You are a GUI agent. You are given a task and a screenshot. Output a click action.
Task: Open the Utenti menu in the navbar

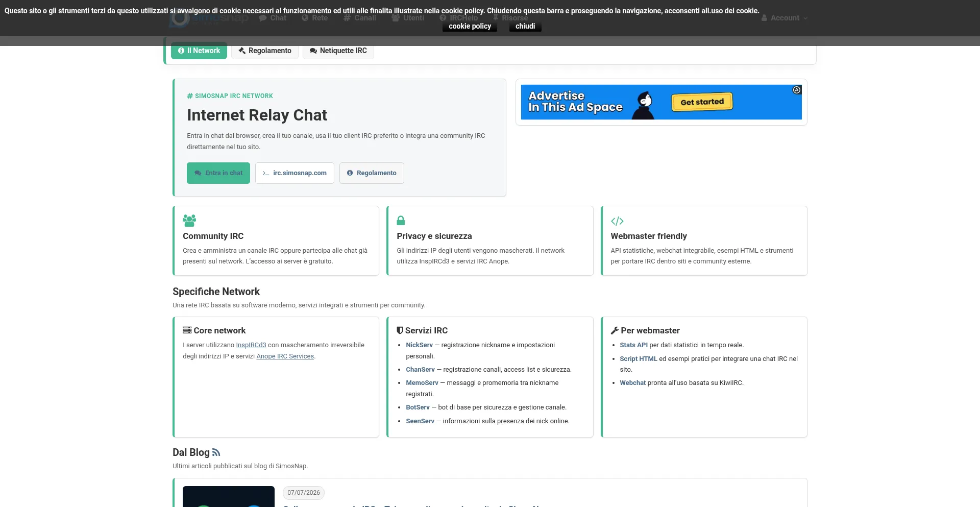(408, 18)
